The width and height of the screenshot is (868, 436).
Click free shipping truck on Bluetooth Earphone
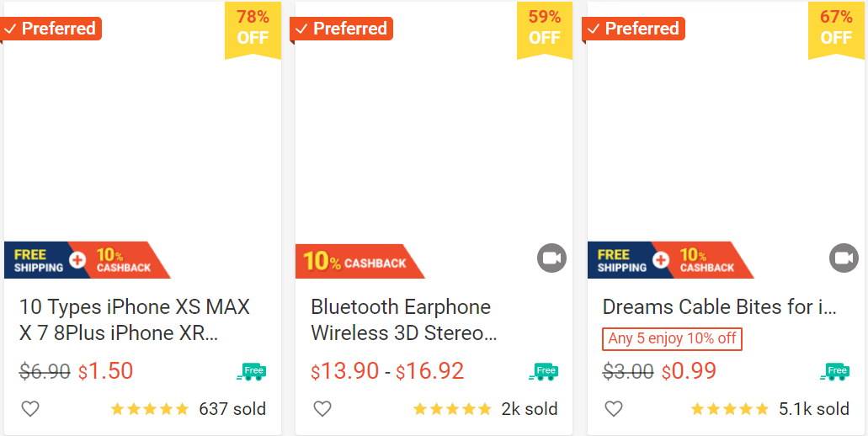tap(543, 371)
